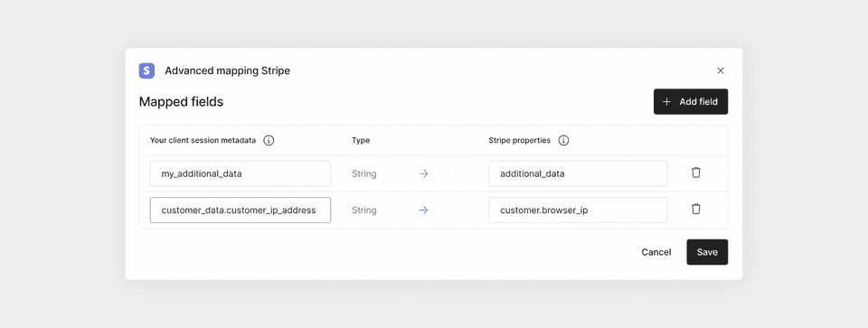Delete the customer.browser_ip mapping row

[x=696, y=209]
